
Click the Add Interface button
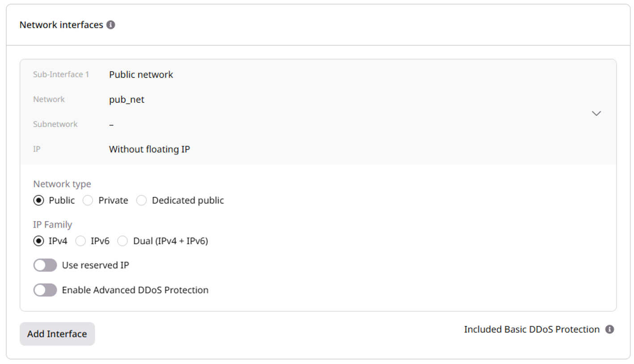click(57, 334)
